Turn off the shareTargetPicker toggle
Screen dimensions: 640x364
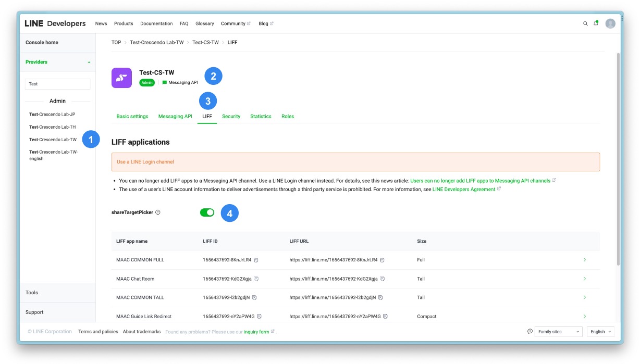207,212
